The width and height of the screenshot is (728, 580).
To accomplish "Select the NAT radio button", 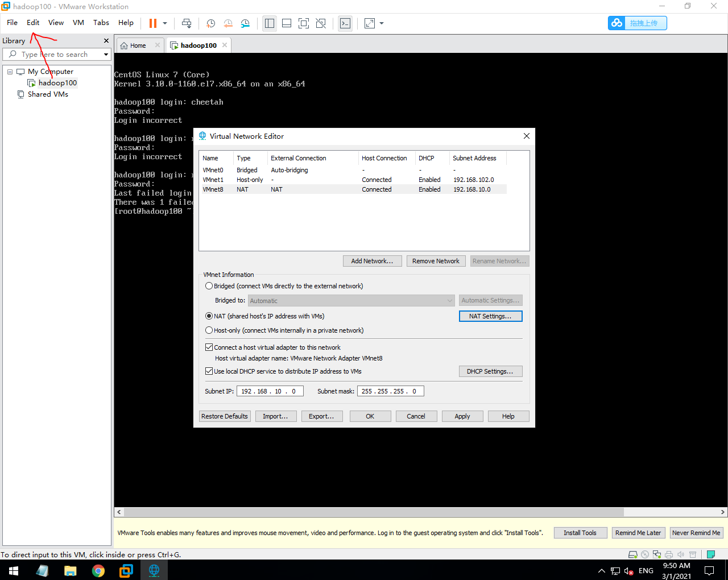I will 209,316.
